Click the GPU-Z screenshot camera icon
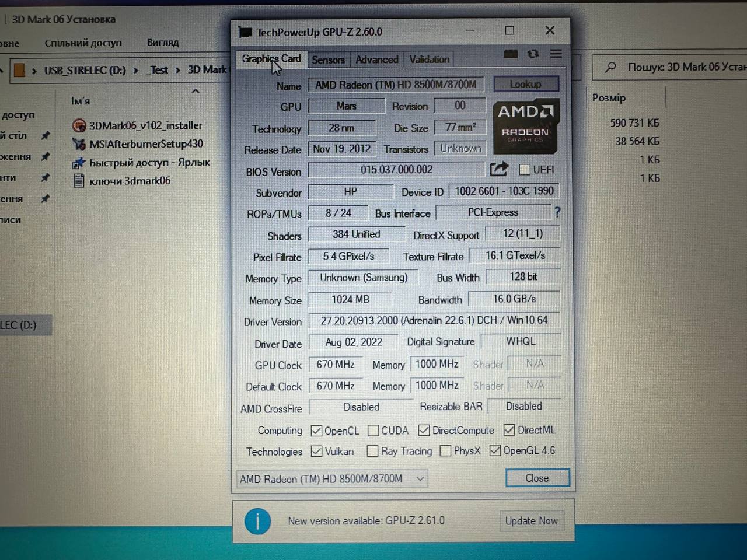Screen dimensions: 747x560 pyautogui.click(x=511, y=54)
